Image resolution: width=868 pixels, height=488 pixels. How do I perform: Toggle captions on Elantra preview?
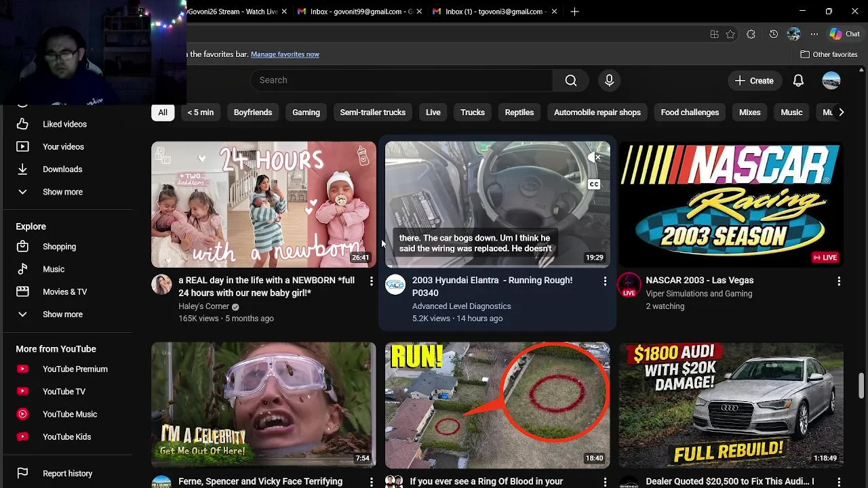[x=594, y=184]
